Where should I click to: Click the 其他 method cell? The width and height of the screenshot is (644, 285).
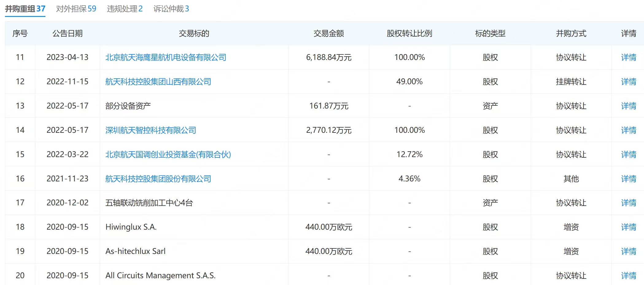pos(571,179)
